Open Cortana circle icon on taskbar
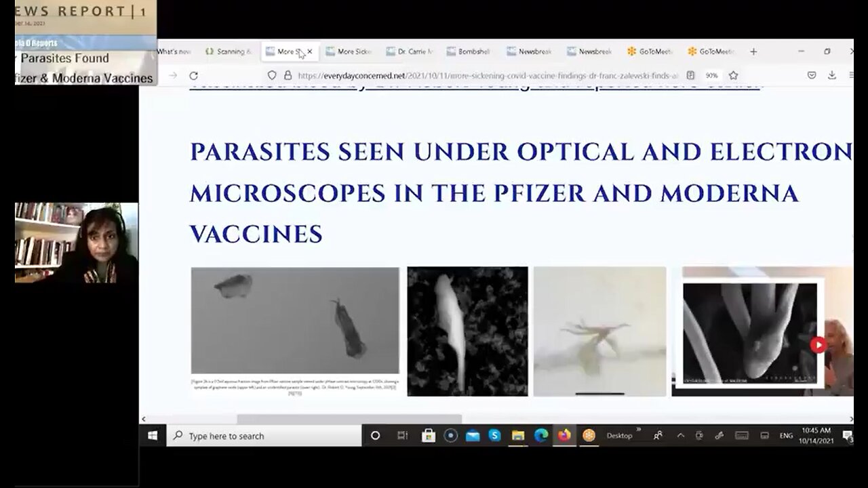Image resolution: width=868 pixels, height=488 pixels. 375,436
